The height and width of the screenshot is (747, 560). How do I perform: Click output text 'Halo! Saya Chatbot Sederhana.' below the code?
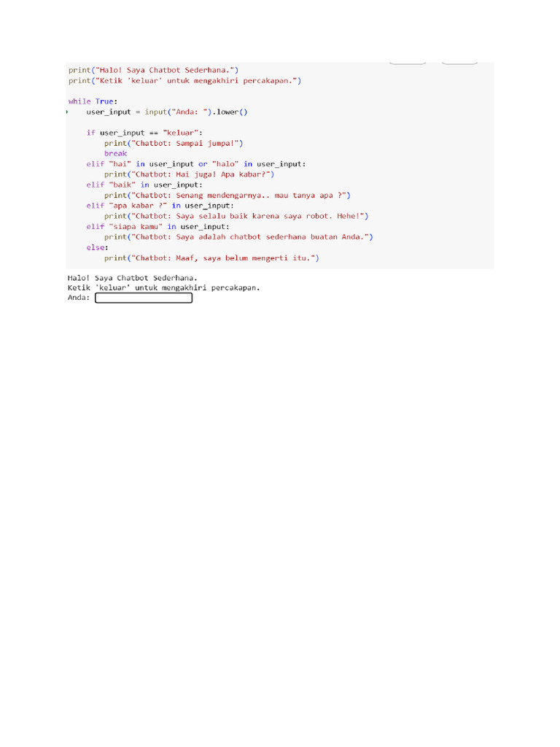click(133, 278)
